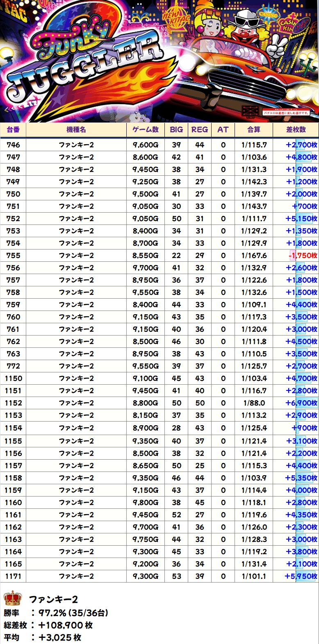Click the 平均 +3,025枚 line
The height and width of the screenshot is (644, 319).
pyautogui.click(x=43, y=637)
